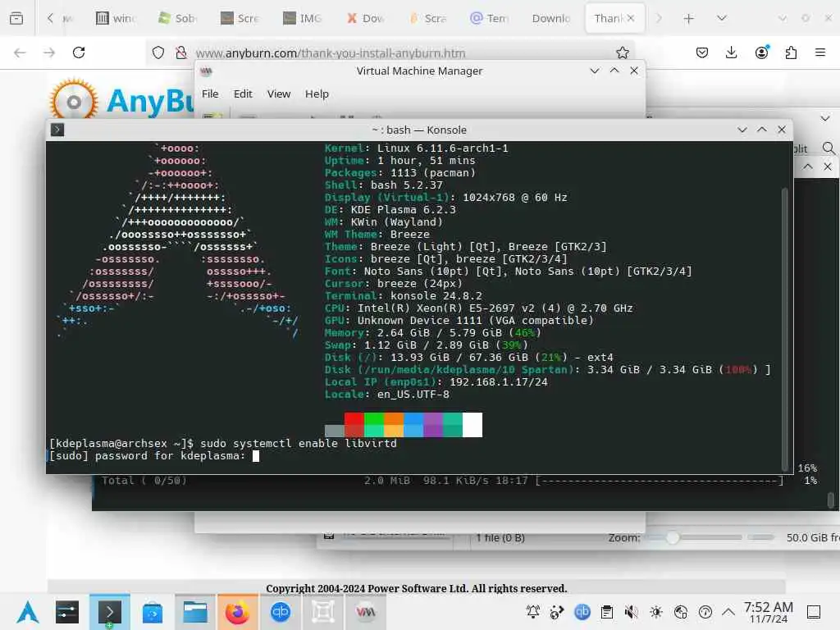Open the Firefox hamburger menu
The height and width of the screenshot is (630, 840).
tap(820, 52)
